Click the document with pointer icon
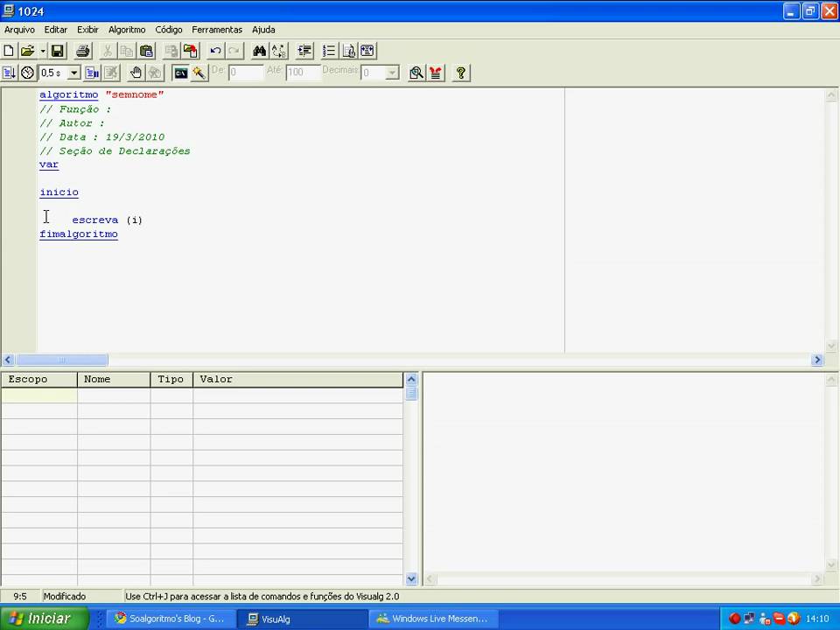840x630 pixels. [x=349, y=51]
